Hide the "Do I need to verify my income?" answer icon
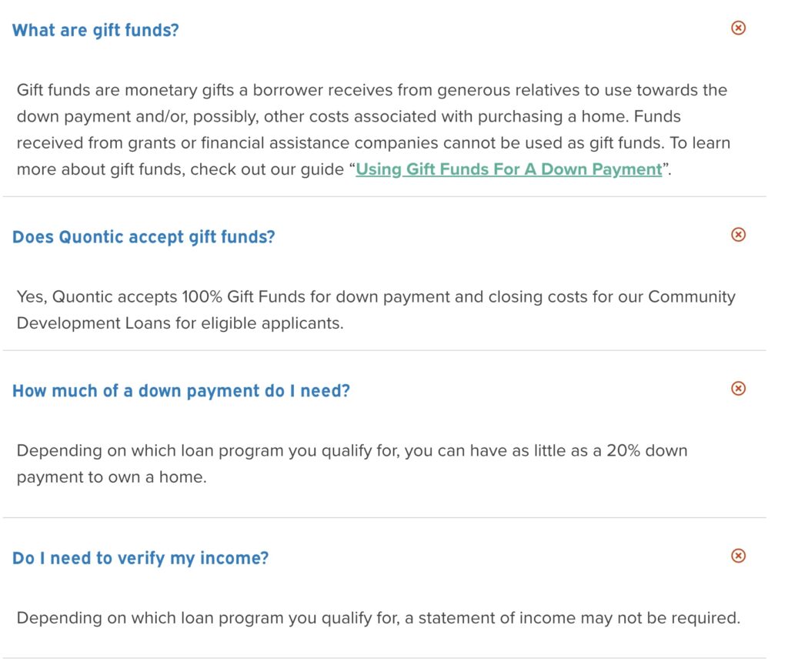The image size is (788, 672). click(738, 556)
